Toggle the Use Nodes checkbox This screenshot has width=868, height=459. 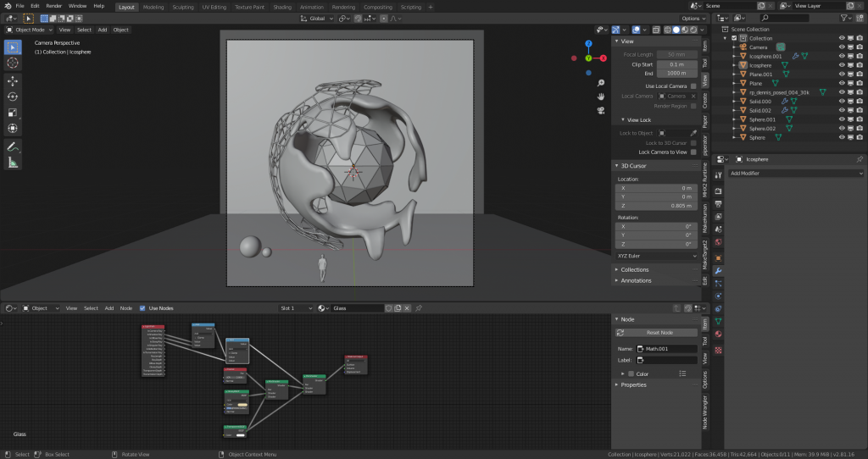(x=142, y=308)
